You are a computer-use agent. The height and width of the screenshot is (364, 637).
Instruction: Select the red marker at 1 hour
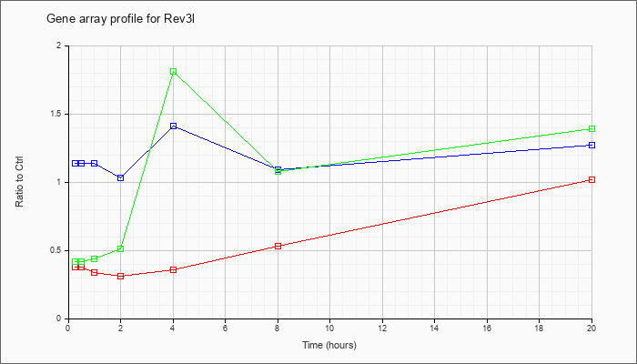[x=95, y=273]
